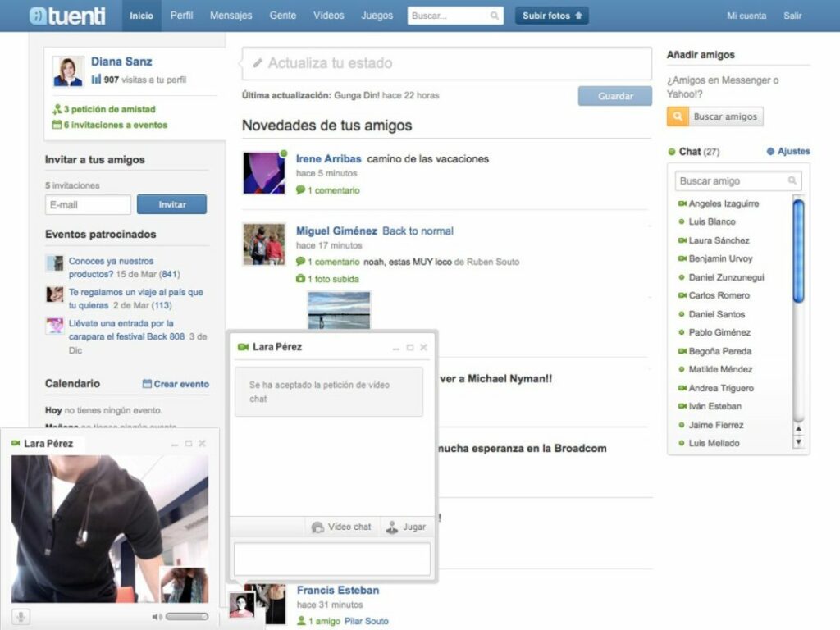Screen dimensions: 840x630
Task: Go to the Juegos tab
Action: (377, 16)
